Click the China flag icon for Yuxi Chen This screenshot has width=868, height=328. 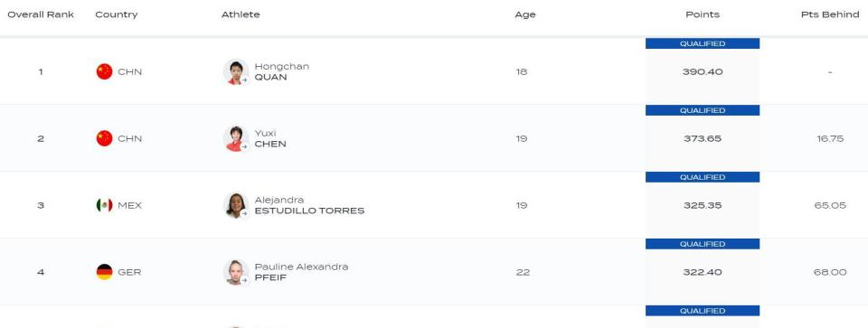tap(104, 138)
